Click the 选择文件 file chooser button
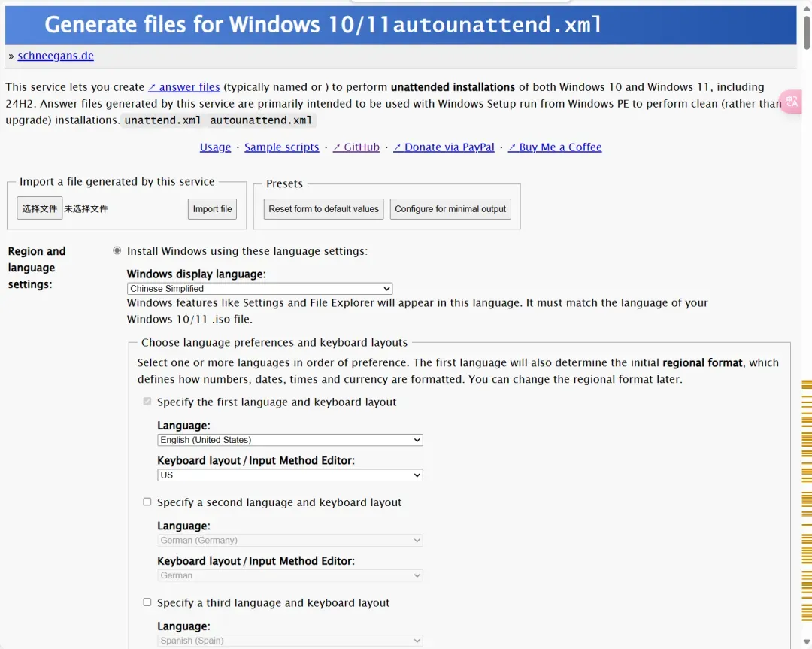The width and height of the screenshot is (812, 649). point(40,208)
